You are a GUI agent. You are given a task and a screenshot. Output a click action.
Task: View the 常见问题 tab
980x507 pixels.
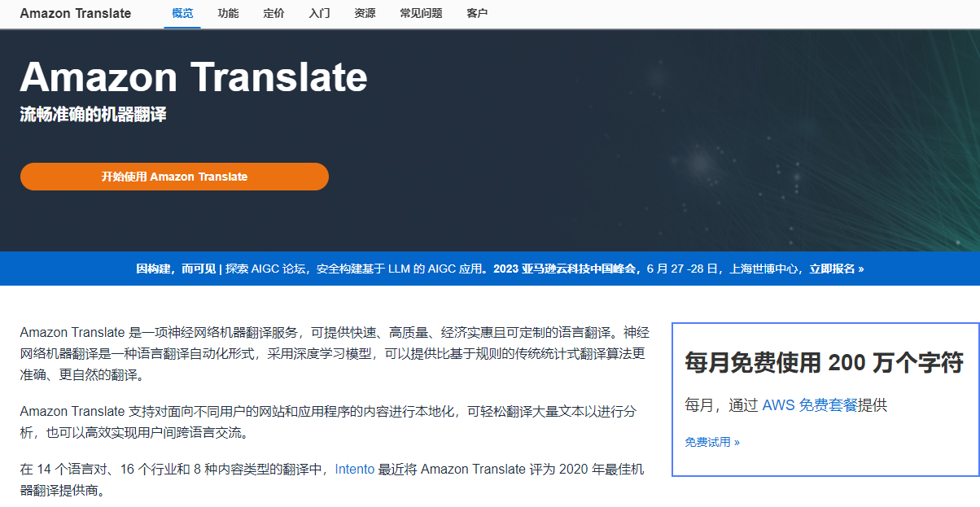421,14
